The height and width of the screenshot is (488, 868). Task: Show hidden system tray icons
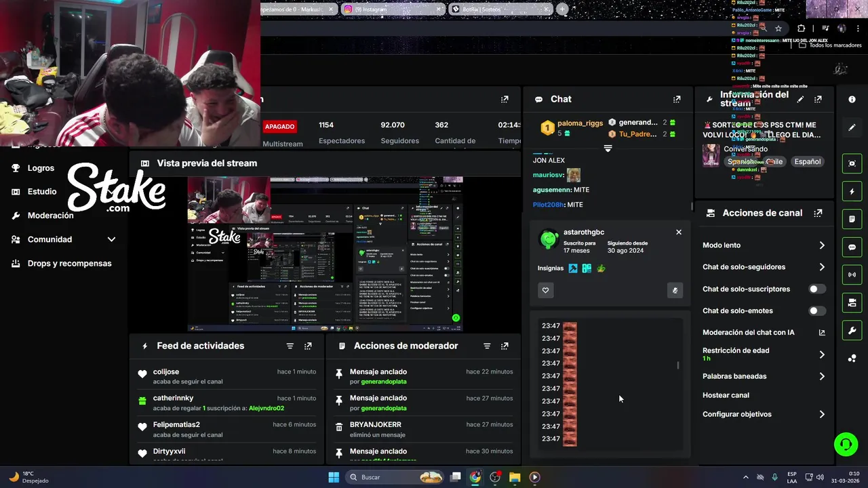(x=746, y=477)
